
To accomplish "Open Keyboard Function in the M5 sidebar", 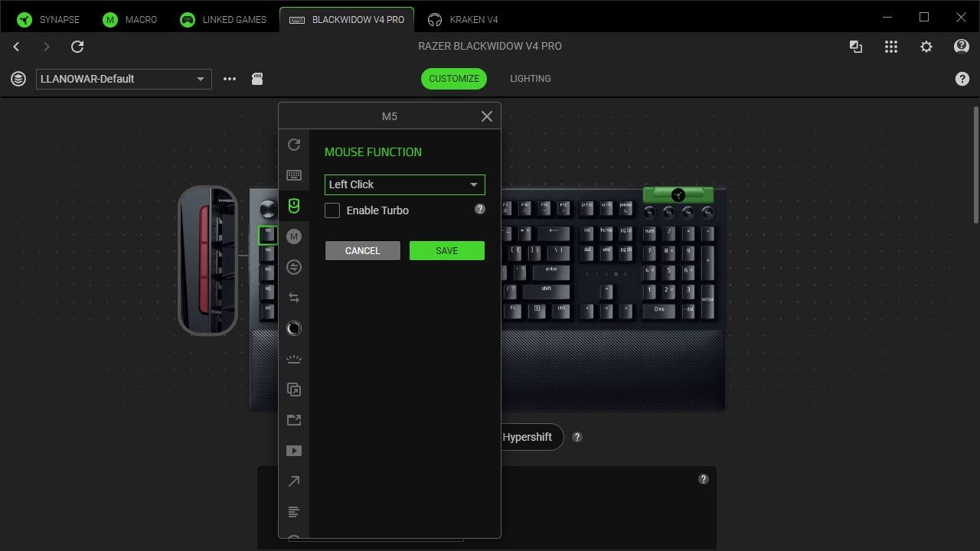I will 294,175.
